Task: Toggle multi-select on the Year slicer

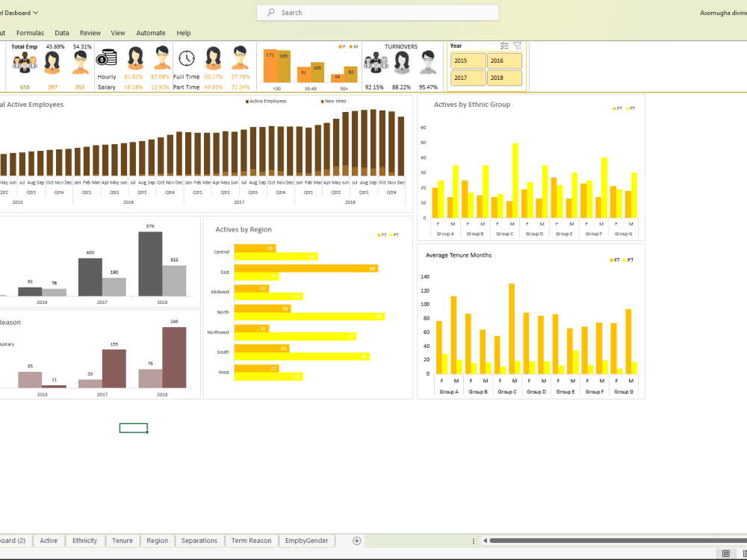Action: 504,46
